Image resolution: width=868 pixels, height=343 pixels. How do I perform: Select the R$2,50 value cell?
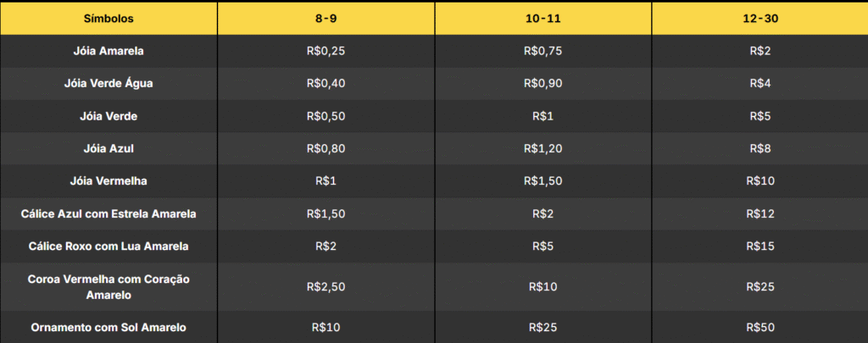pyautogui.click(x=326, y=287)
